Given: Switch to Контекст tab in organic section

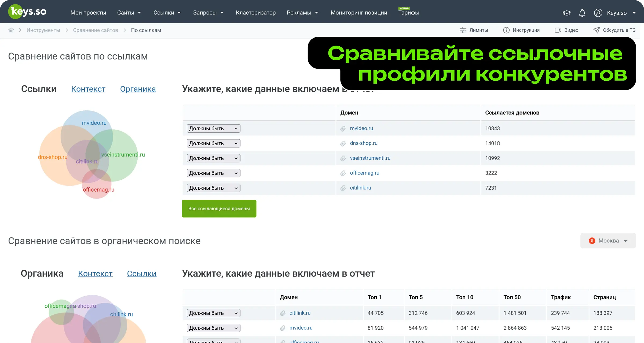Looking at the screenshot, I should tap(95, 274).
